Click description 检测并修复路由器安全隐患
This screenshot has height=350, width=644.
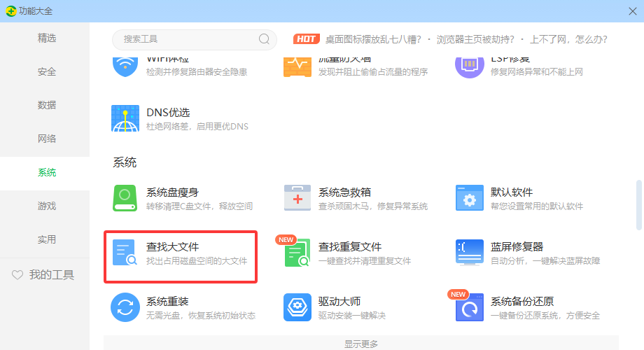pos(197,72)
